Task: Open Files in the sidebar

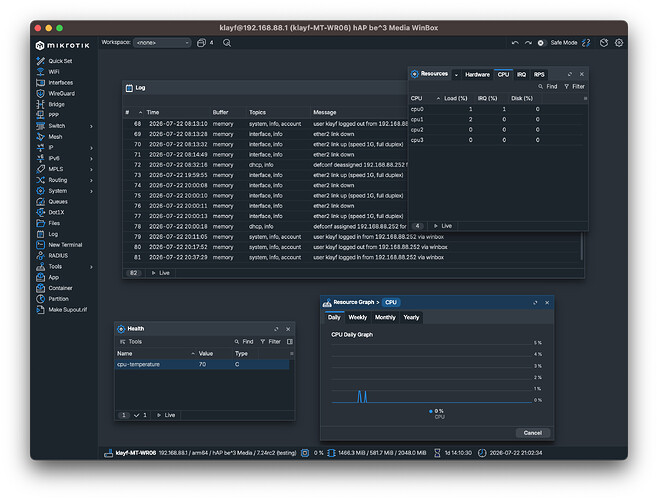Action: (54, 223)
